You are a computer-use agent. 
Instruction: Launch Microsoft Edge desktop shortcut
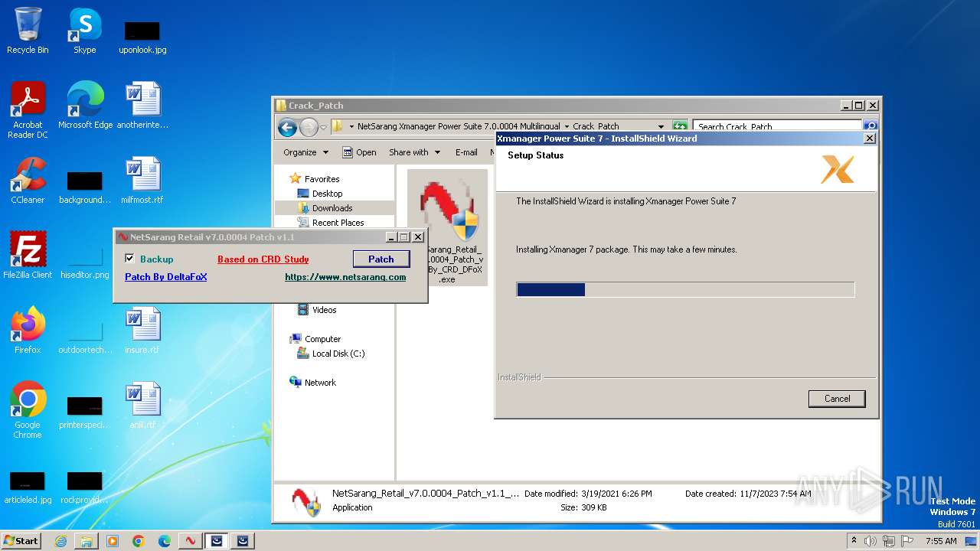tap(85, 105)
